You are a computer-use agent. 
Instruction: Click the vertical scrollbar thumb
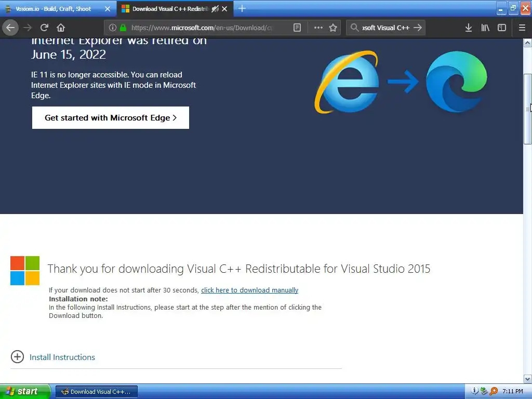click(x=527, y=109)
